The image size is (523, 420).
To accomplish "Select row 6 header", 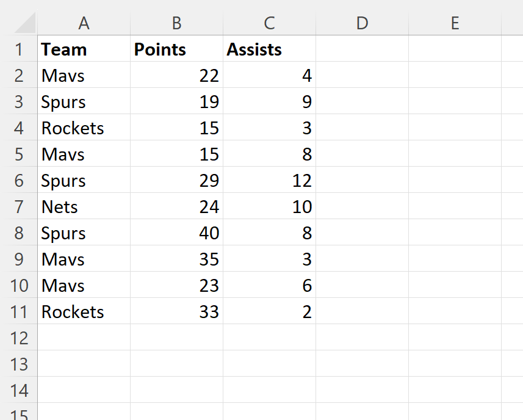I will click(19, 180).
